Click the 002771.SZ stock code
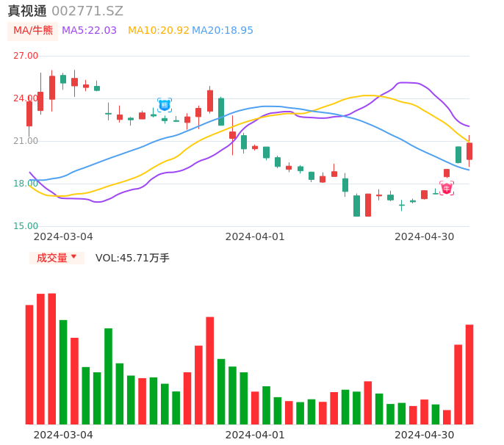Viewport: 504px width, 445px height. tap(87, 11)
